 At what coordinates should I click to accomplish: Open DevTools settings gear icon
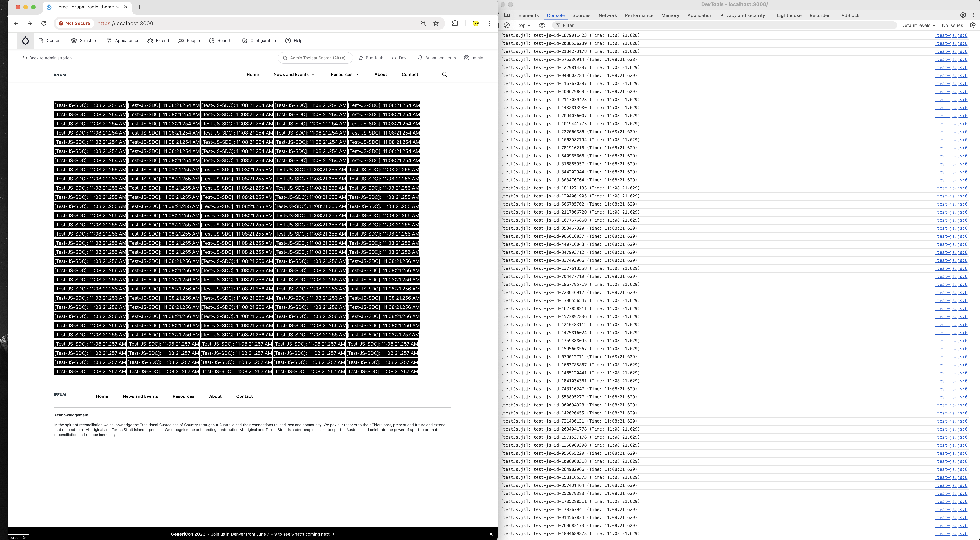pos(963,15)
